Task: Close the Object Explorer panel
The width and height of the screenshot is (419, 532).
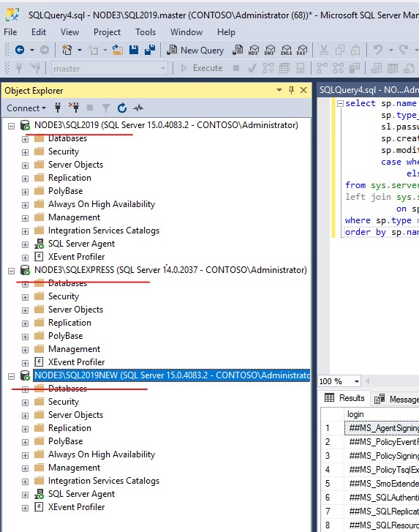Action: 303,90
